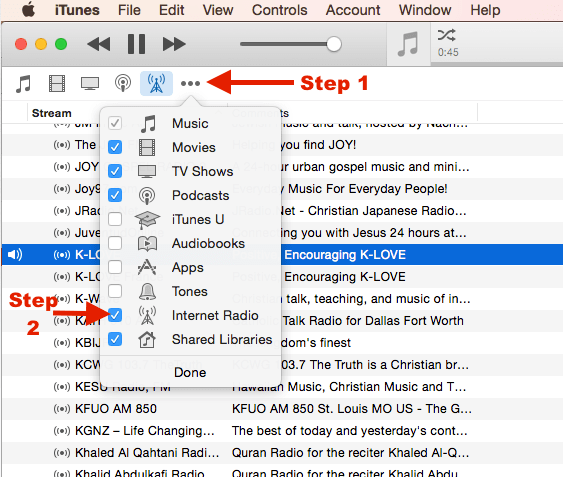Uncheck the Podcasts checkbox
The image size is (563, 477).
[x=115, y=195]
